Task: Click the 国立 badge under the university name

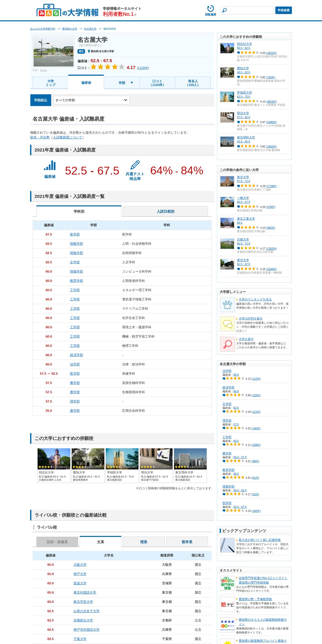Action: point(81,51)
